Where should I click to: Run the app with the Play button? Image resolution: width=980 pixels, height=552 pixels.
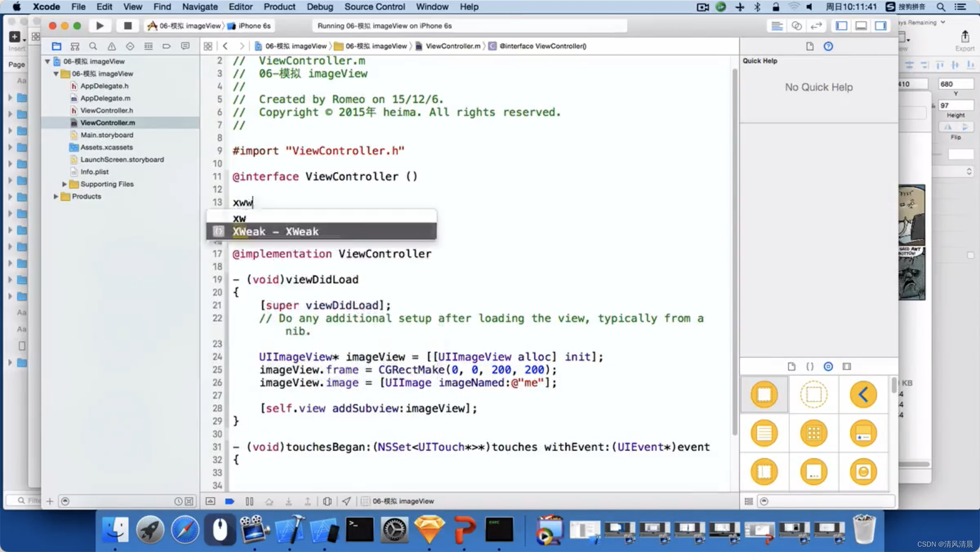point(100,26)
